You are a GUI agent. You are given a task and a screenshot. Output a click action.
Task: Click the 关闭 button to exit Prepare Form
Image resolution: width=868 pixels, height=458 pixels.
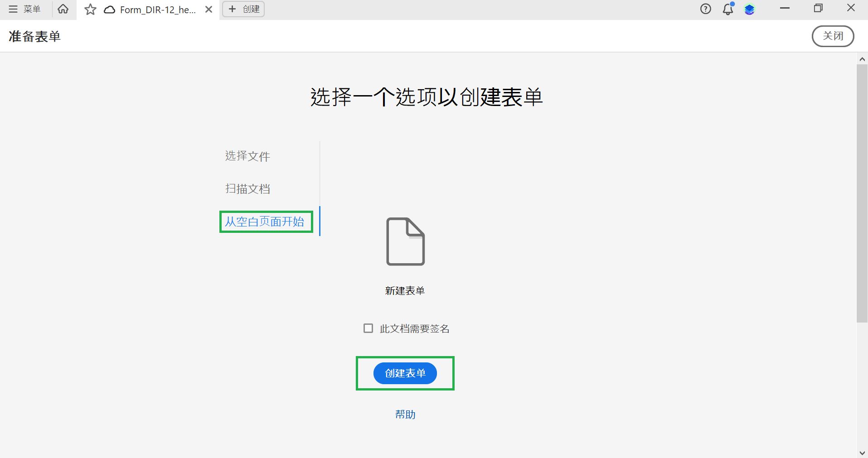pyautogui.click(x=833, y=36)
